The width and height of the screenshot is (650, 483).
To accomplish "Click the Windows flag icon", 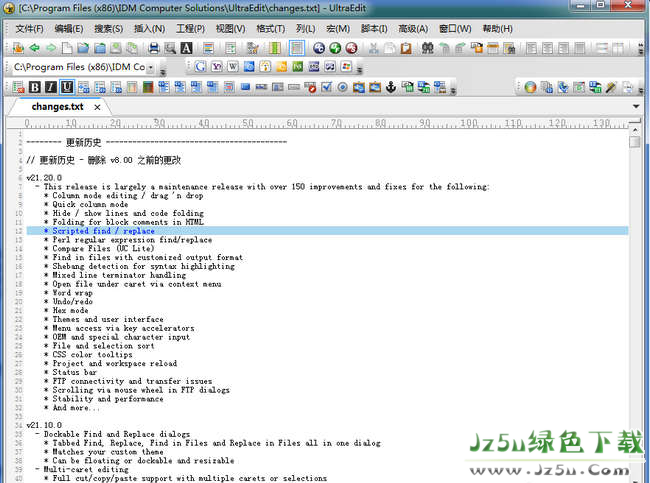I will [347, 66].
